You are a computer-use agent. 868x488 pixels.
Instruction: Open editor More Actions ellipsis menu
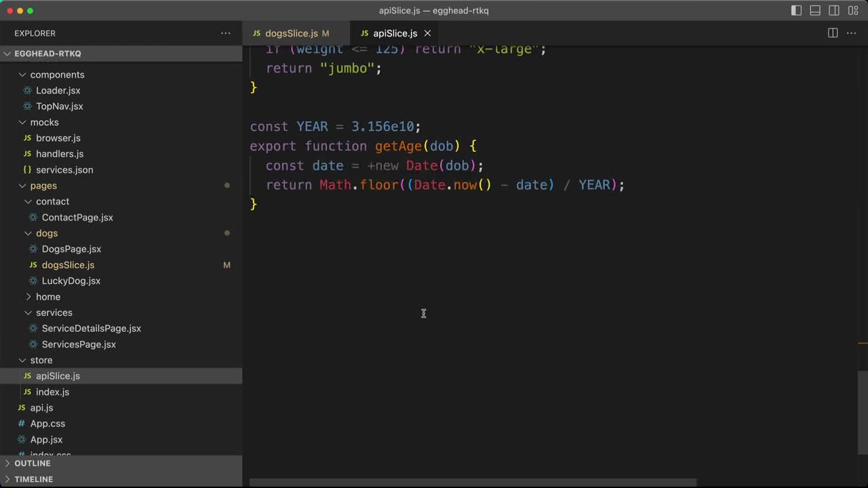pos(852,33)
